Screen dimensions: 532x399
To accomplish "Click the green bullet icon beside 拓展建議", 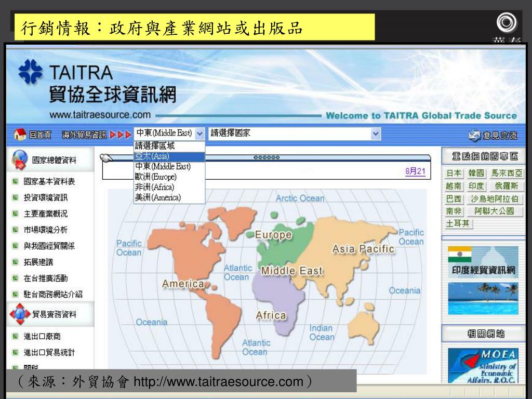I will pyautogui.click(x=15, y=262).
